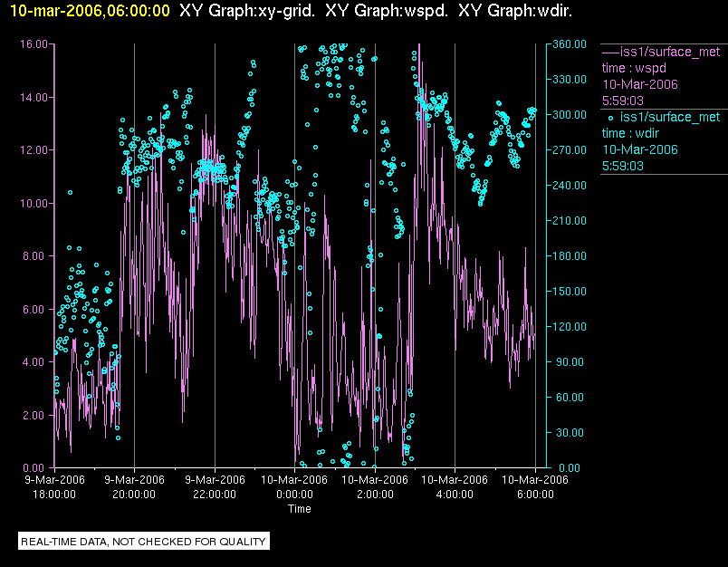
Task: Click the 10-Mar-2006 4:00:00 x-axis tick label
Action: click(x=455, y=487)
